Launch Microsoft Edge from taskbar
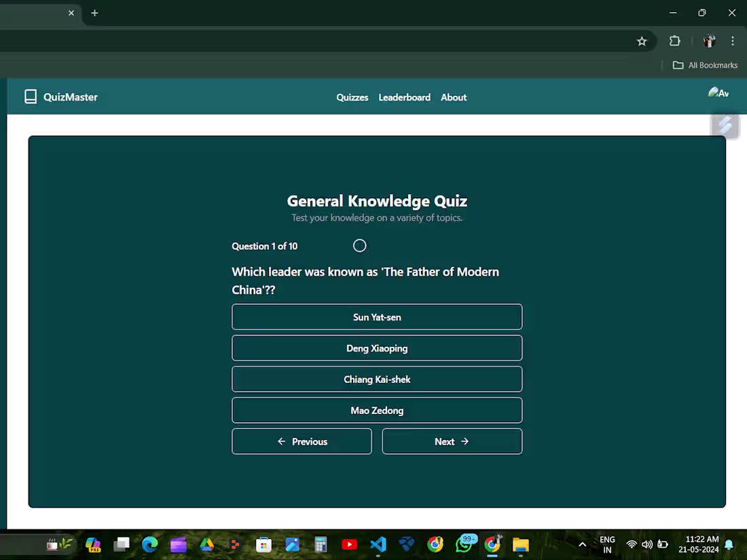Image resolution: width=747 pixels, height=560 pixels. click(149, 544)
